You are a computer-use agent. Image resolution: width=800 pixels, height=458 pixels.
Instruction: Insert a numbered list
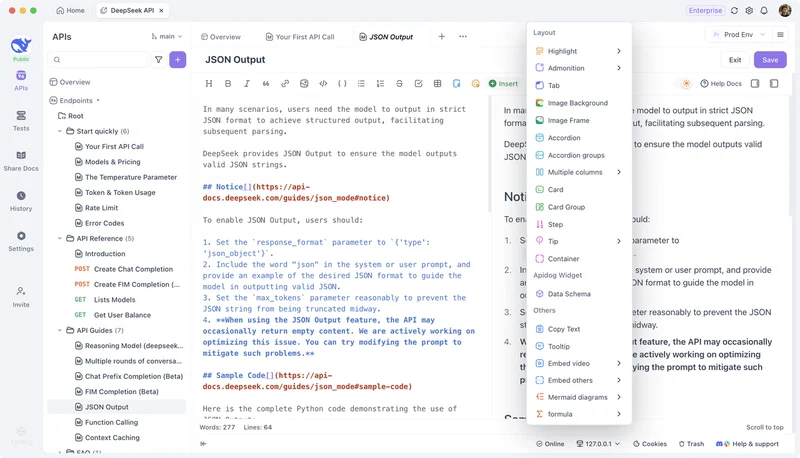380,84
